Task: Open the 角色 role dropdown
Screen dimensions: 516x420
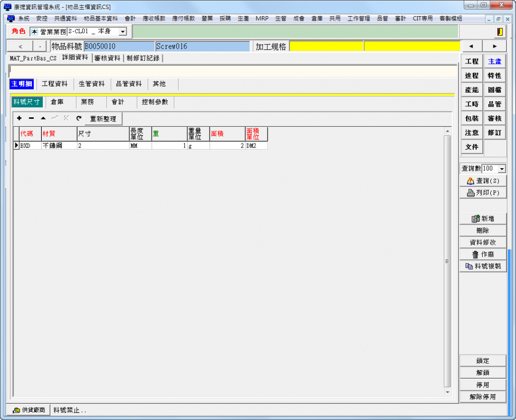Action: (122, 32)
